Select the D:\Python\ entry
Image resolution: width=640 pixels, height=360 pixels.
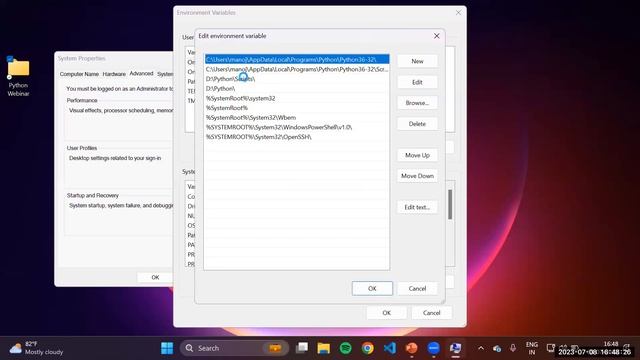pyautogui.click(x=297, y=89)
